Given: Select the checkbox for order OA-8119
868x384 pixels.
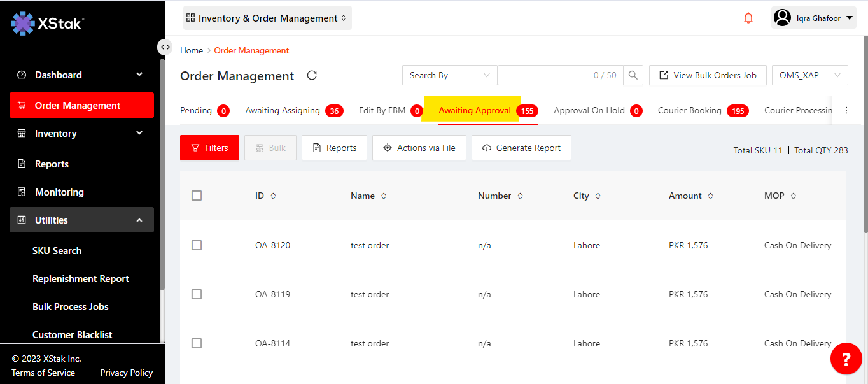Looking at the screenshot, I should coord(197,294).
